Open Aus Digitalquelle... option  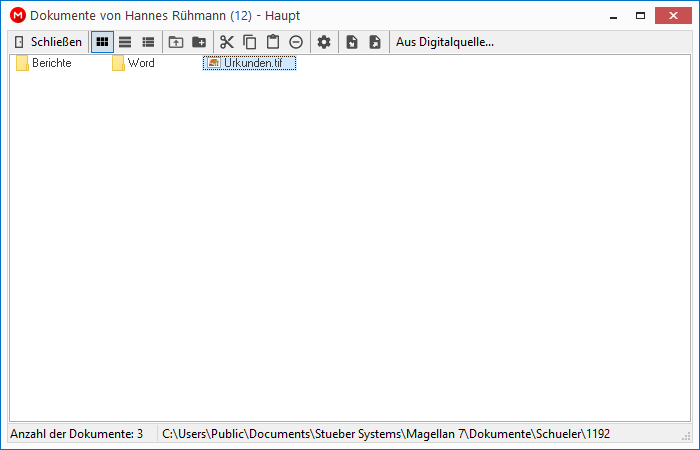click(x=445, y=42)
